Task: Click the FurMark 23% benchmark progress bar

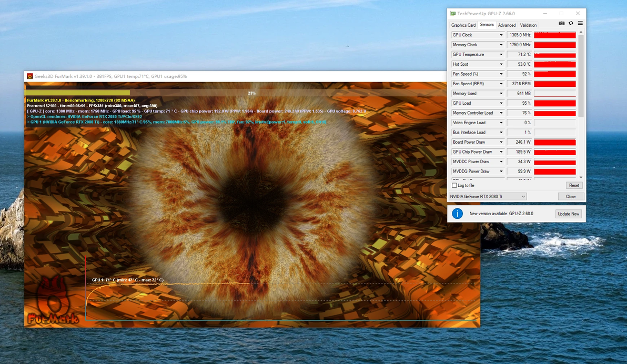Action: point(252,93)
